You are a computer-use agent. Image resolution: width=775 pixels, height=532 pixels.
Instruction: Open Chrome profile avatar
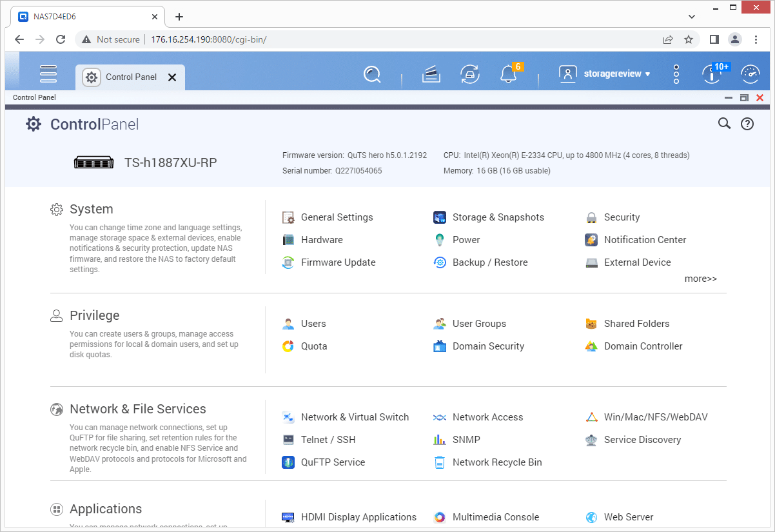pos(735,39)
